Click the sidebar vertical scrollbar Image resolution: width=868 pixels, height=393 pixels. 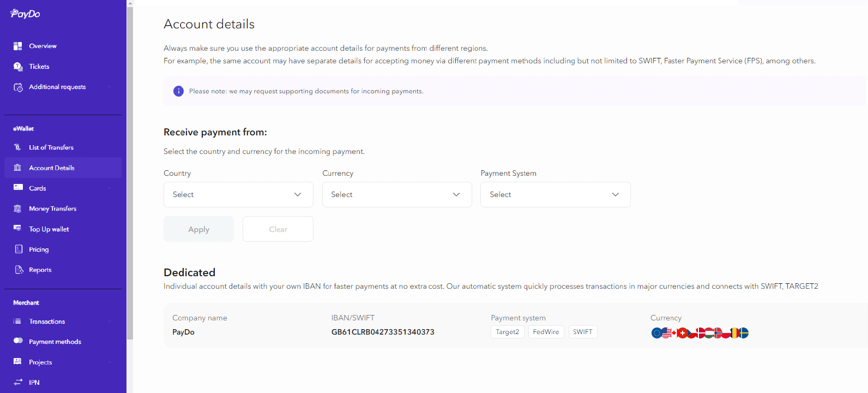click(130, 172)
